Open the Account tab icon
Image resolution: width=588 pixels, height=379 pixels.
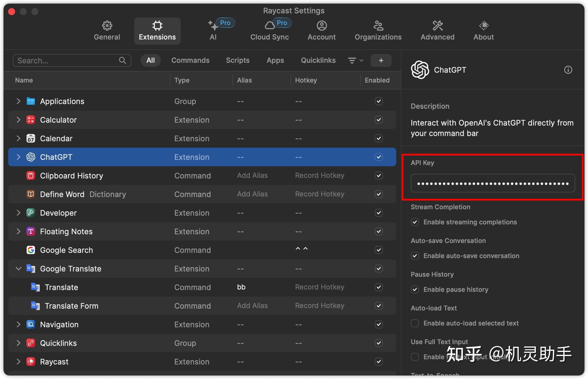tap(322, 26)
